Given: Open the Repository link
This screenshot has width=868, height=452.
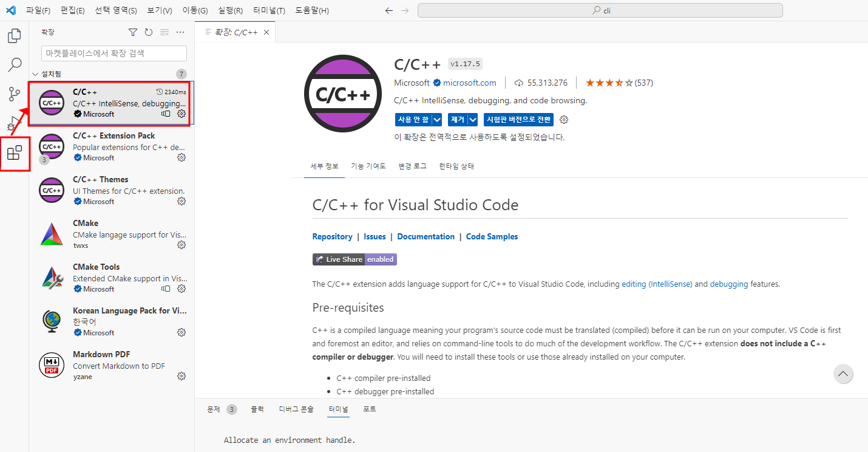Looking at the screenshot, I should [x=332, y=236].
